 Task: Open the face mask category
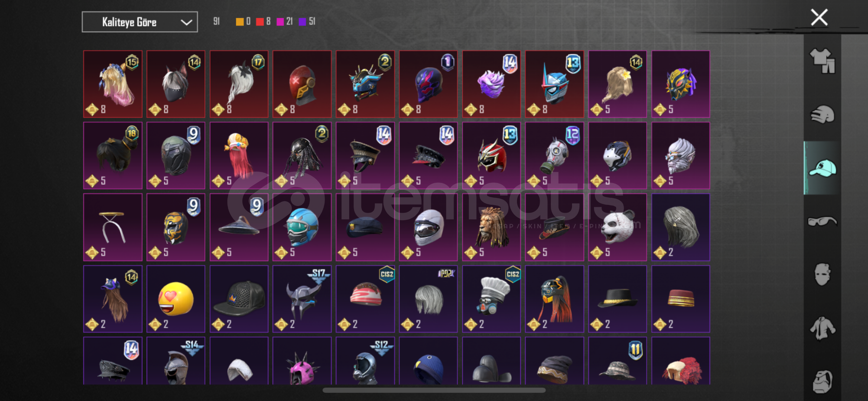[822, 274]
